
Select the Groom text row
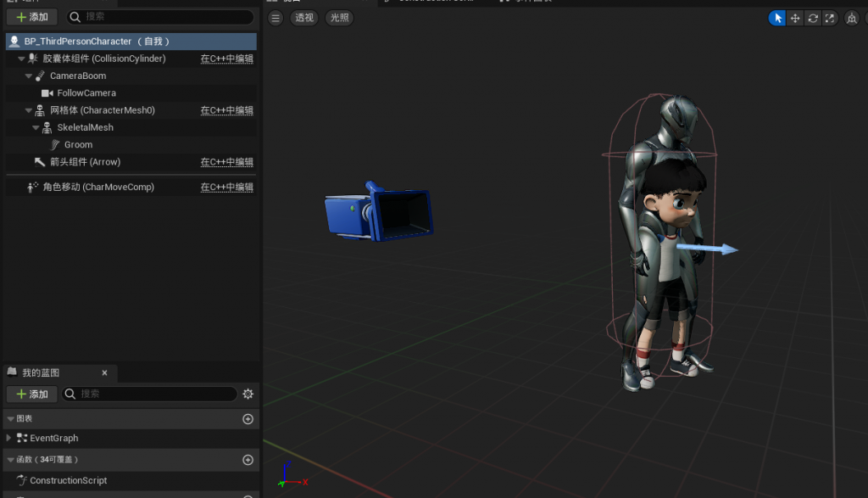click(78, 144)
